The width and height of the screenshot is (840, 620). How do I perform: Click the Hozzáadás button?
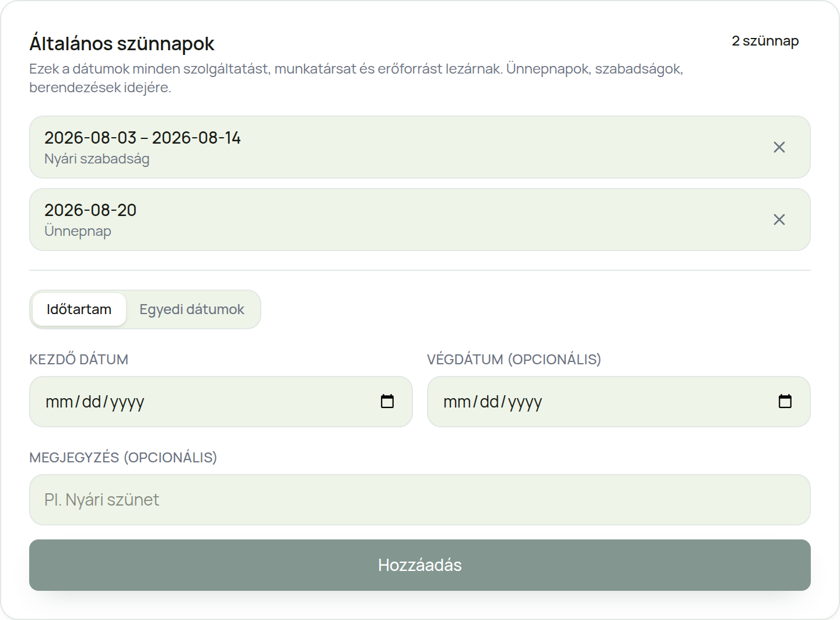pos(420,565)
